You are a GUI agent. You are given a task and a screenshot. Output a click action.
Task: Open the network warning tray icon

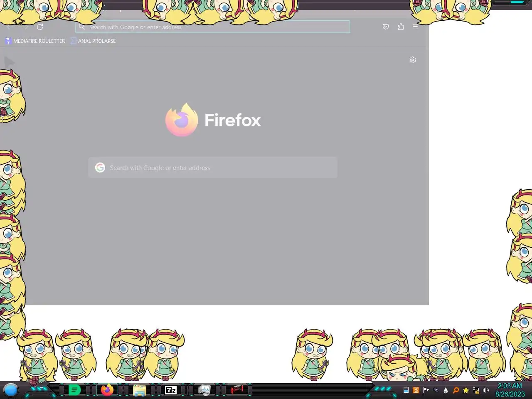[x=476, y=390]
